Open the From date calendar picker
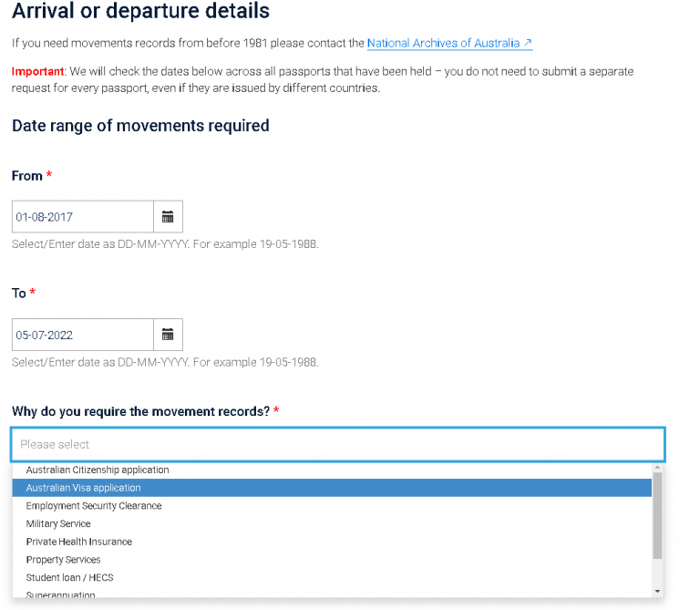The height and width of the screenshot is (610, 700). click(168, 217)
